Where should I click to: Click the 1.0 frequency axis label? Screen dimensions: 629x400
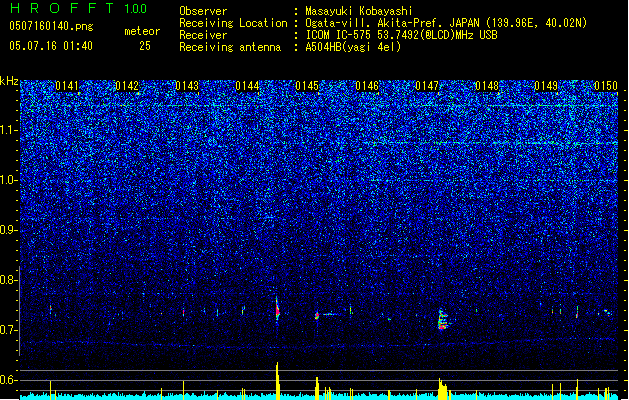9,180
